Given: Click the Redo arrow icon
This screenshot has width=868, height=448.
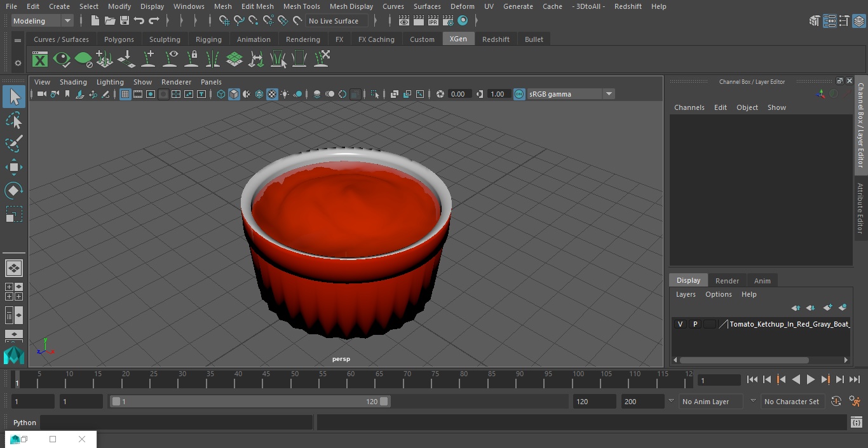Looking at the screenshot, I should coord(154,21).
